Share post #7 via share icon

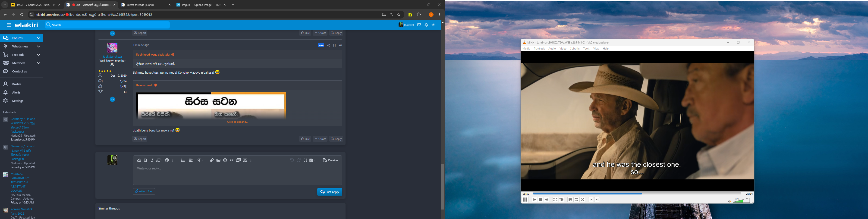[329, 45]
